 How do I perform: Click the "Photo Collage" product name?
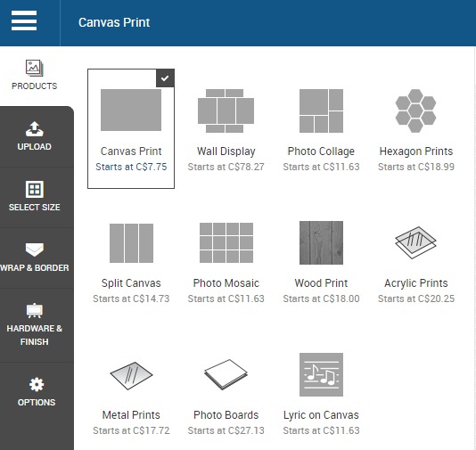pos(321,151)
